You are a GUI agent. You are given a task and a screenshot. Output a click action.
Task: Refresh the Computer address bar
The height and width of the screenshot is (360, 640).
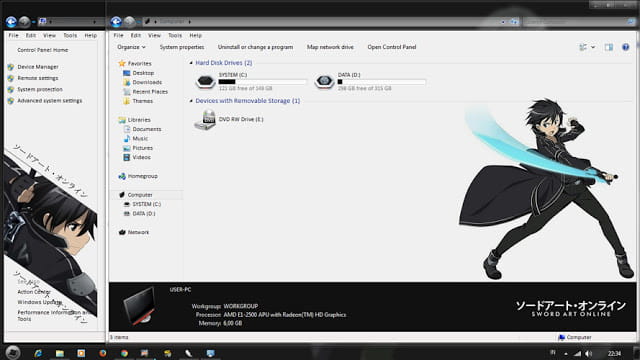(514, 22)
